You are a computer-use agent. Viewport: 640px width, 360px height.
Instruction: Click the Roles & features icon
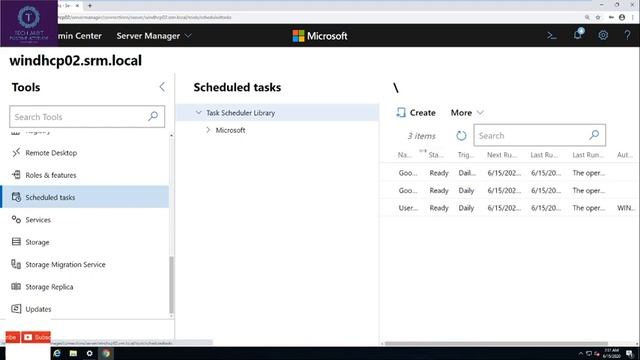coord(16,175)
